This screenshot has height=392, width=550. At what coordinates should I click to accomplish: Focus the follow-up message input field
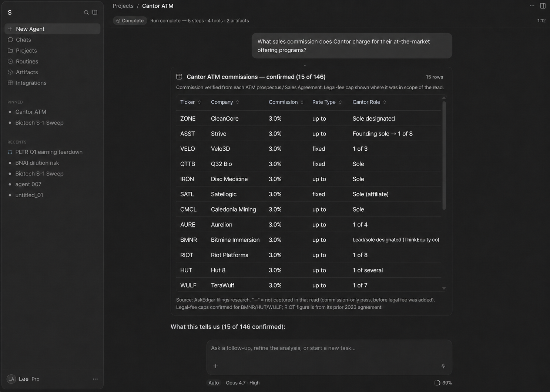(x=329, y=348)
